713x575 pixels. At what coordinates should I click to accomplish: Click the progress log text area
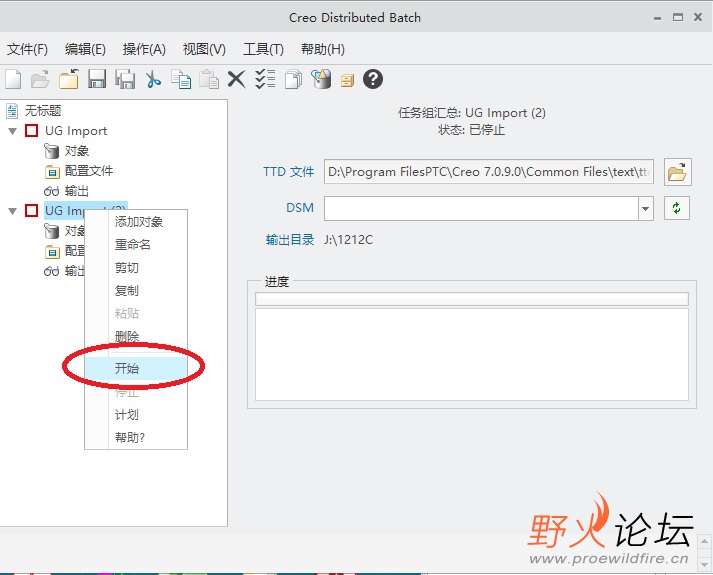click(472, 355)
